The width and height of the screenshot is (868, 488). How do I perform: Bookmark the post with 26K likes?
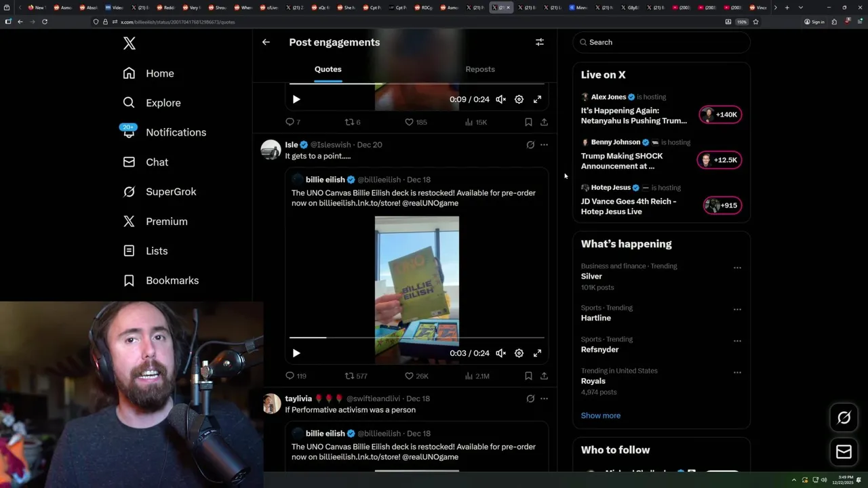528,375
